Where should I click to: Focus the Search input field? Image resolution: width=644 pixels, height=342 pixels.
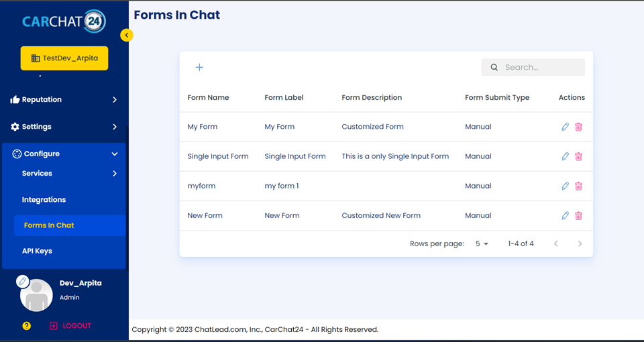(x=540, y=67)
